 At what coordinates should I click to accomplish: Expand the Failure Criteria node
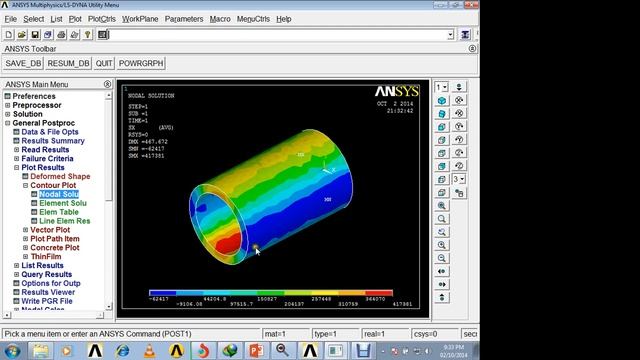16,159
